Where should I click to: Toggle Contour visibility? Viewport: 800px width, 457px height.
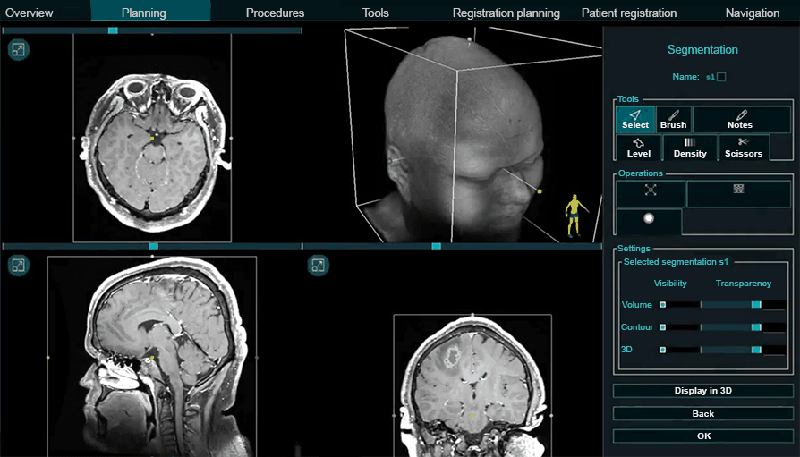point(662,327)
